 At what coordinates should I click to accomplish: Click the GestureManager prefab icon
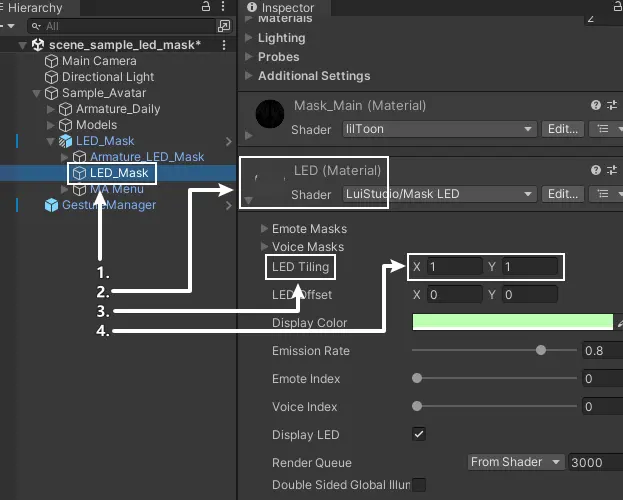pos(51,205)
